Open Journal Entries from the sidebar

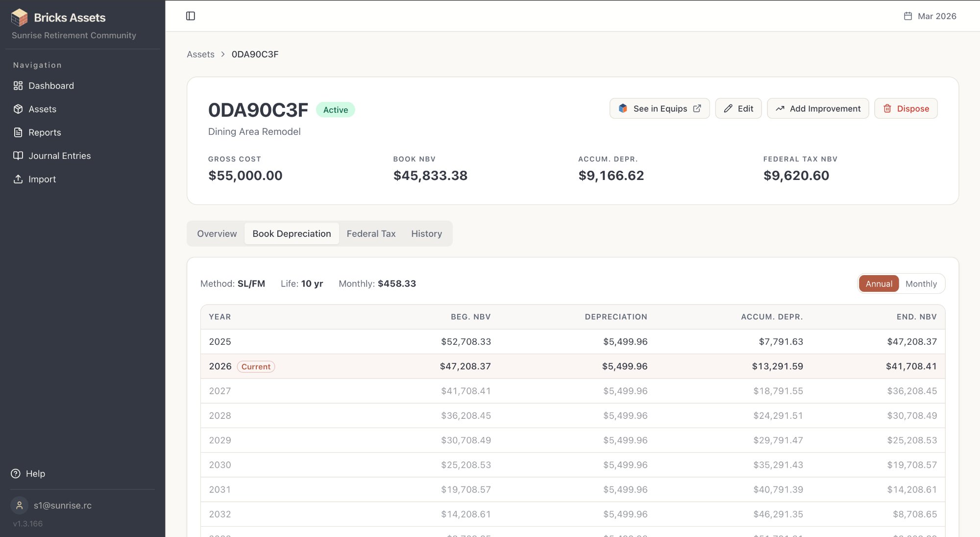[59, 156]
